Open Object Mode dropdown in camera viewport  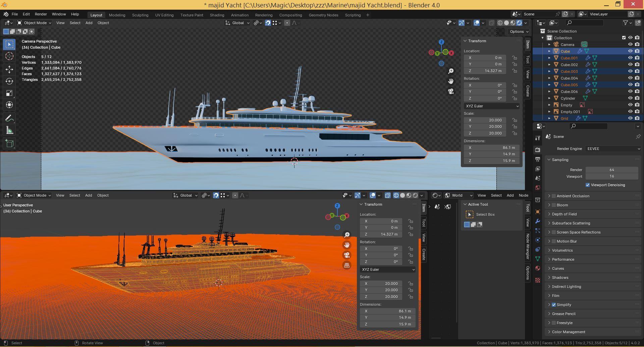[34, 23]
